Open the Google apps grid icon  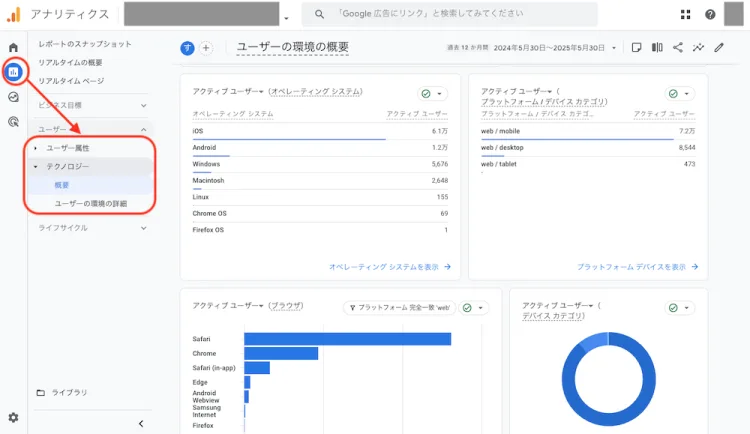685,14
